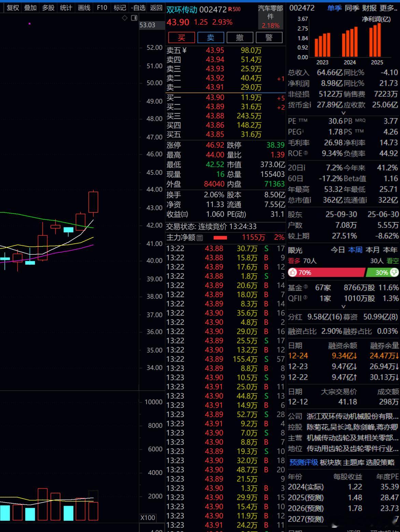Click the red 买 buy button
The height and width of the screenshot is (532, 400).
[181, 38]
